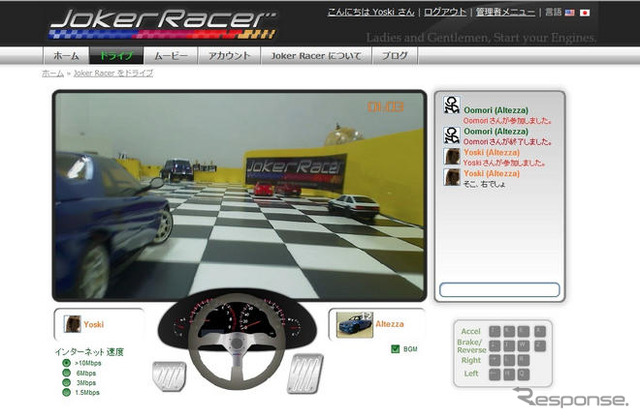The height and width of the screenshot is (419, 640).
Task: Click 'Yoskiさんが参加しました。' message
Action: point(504,163)
